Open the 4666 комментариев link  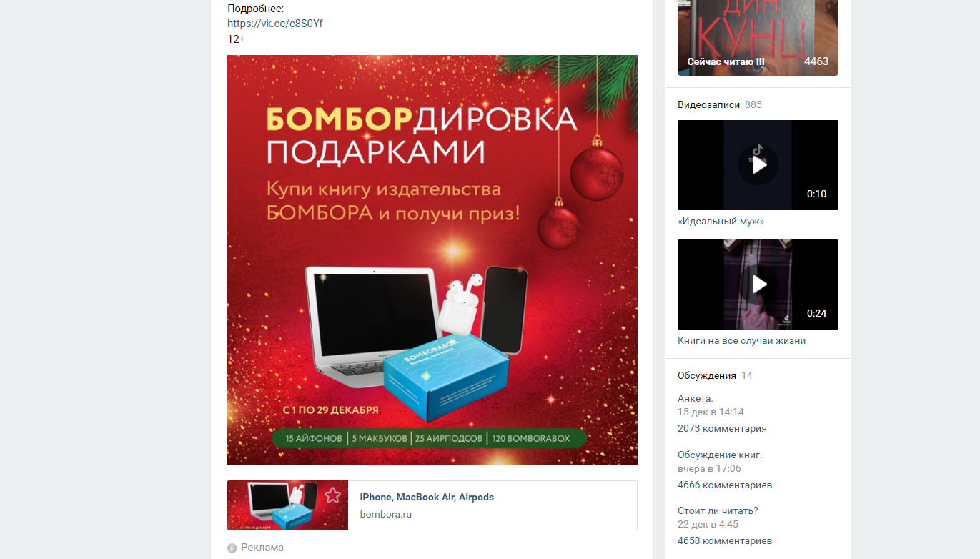725,485
